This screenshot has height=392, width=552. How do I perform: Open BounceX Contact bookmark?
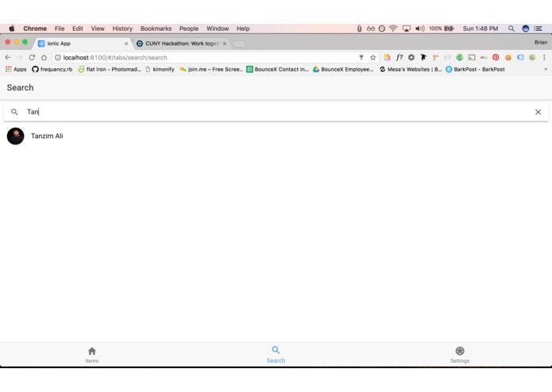coord(277,69)
